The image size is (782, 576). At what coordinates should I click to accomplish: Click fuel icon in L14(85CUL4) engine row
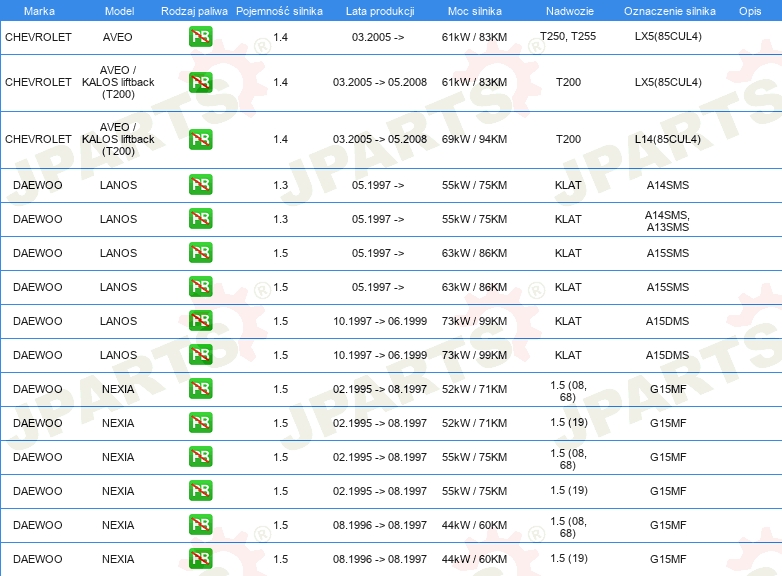click(200, 139)
